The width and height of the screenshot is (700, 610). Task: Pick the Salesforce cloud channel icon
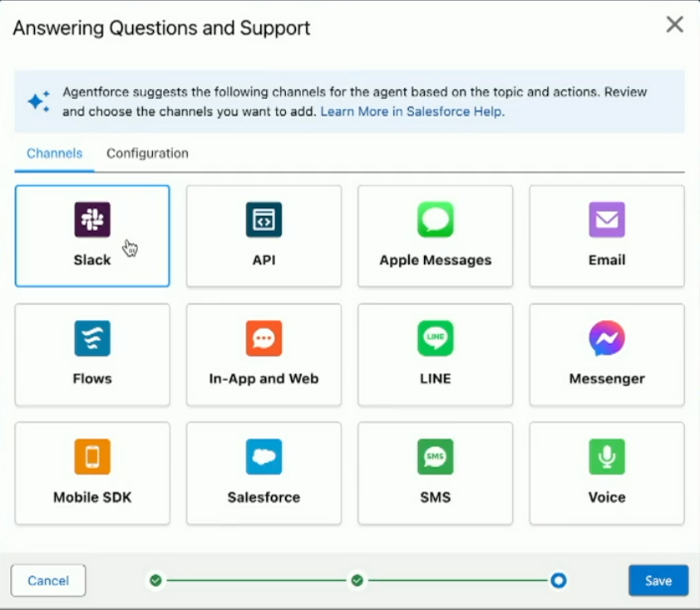coord(264,456)
